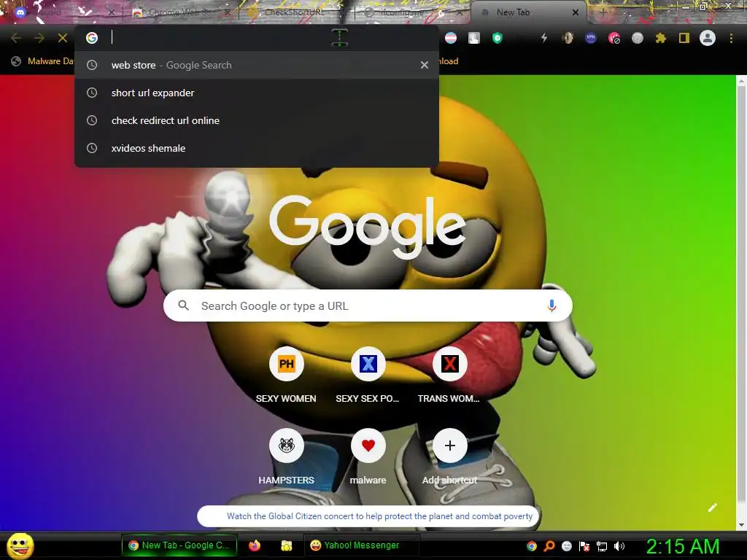This screenshot has height=560, width=747.
Task: Toggle the side panel icon
Action: pyautogui.click(x=684, y=38)
